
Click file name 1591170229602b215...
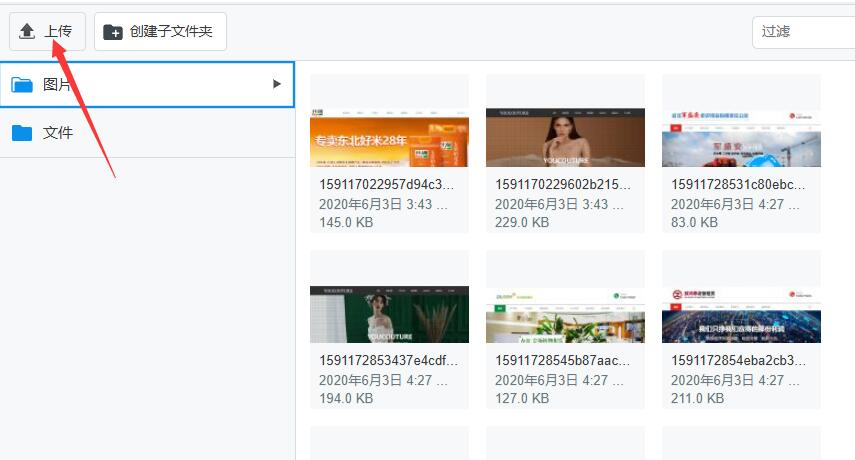[x=563, y=185]
